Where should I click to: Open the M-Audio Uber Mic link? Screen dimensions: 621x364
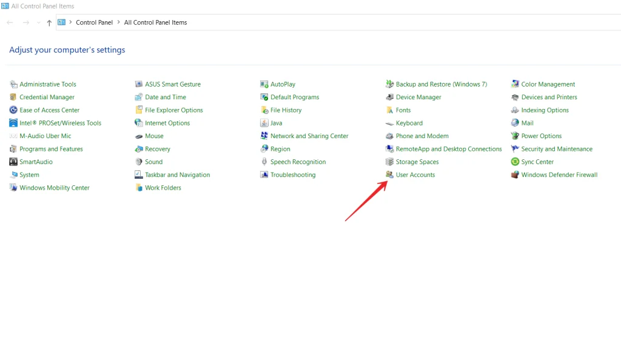point(45,136)
